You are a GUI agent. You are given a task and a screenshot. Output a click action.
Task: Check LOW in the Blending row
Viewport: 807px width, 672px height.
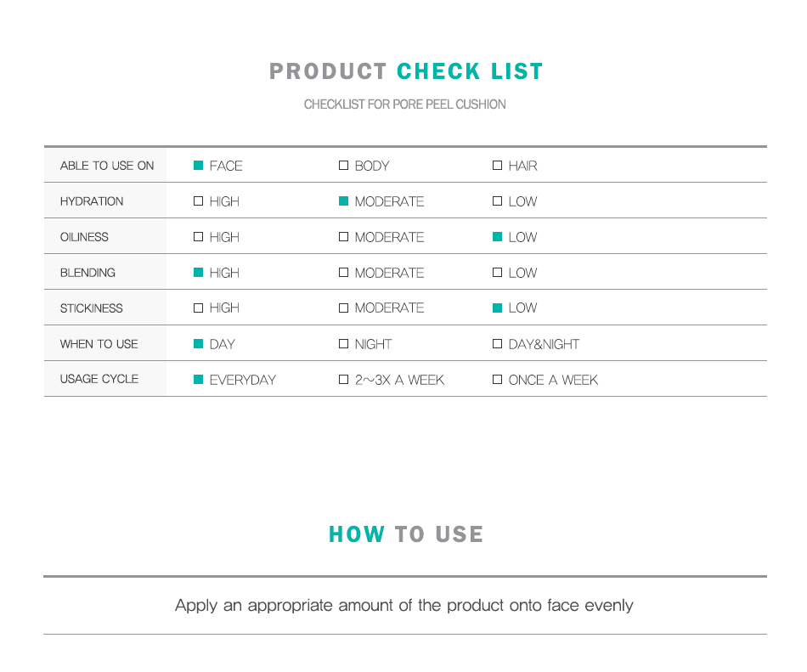click(x=498, y=273)
